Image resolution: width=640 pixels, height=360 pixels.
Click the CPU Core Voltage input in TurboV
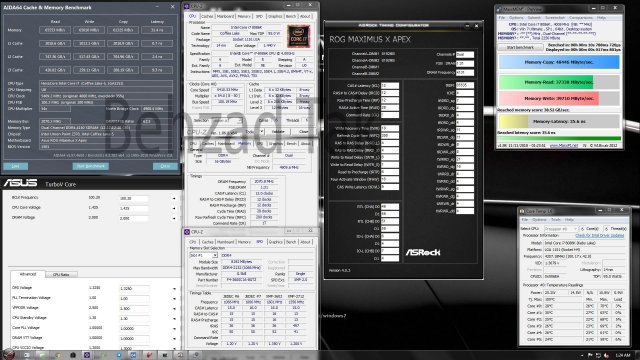click(133, 209)
